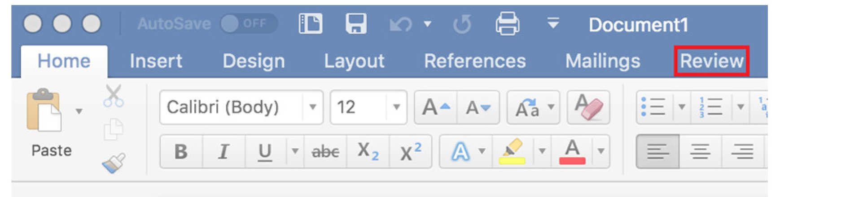
Task: Open the font size dropdown arrow
Action: [x=396, y=107]
